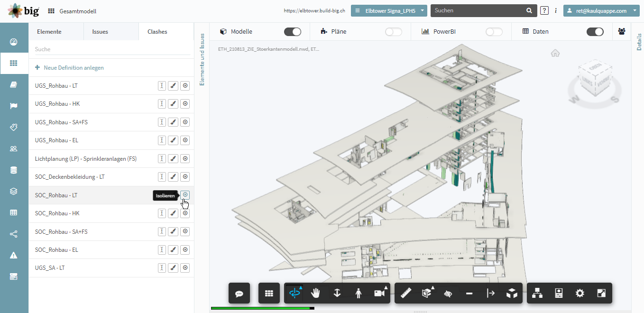The image size is (644, 313).
Task: Reset view with the home icon
Action: pyautogui.click(x=555, y=53)
